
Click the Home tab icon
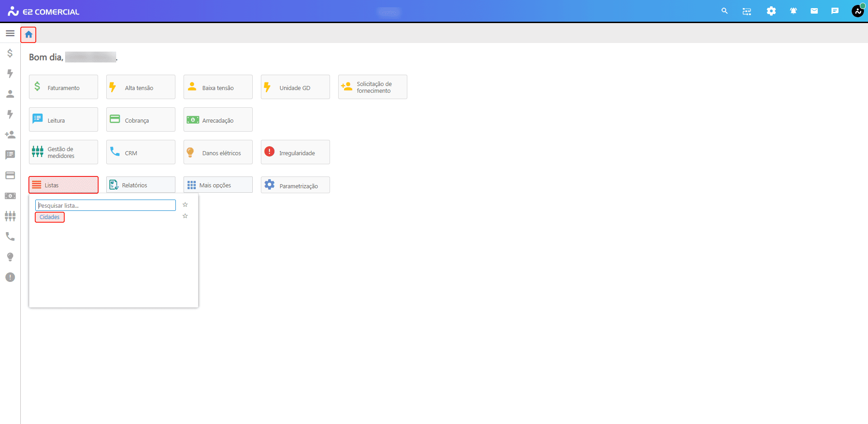coord(28,34)
